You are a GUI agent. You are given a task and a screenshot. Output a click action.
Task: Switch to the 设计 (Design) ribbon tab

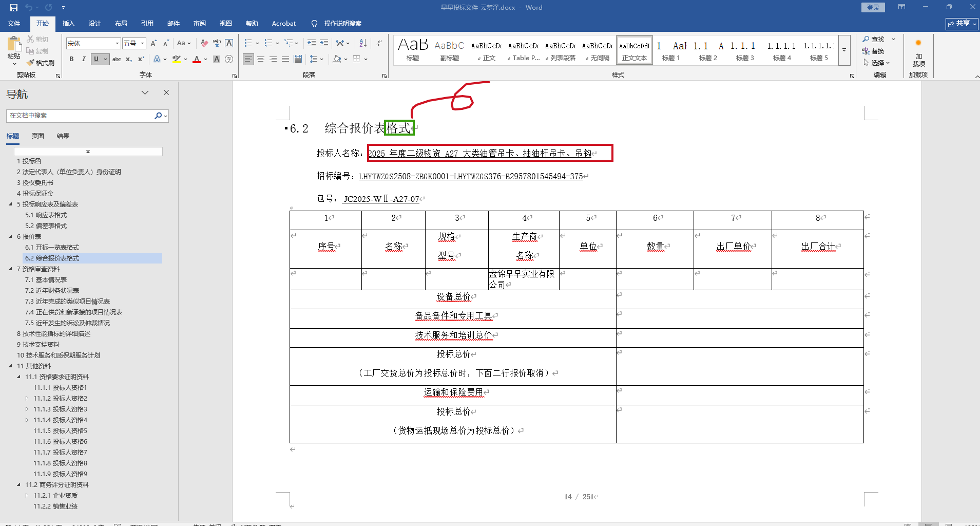[94, 24]
